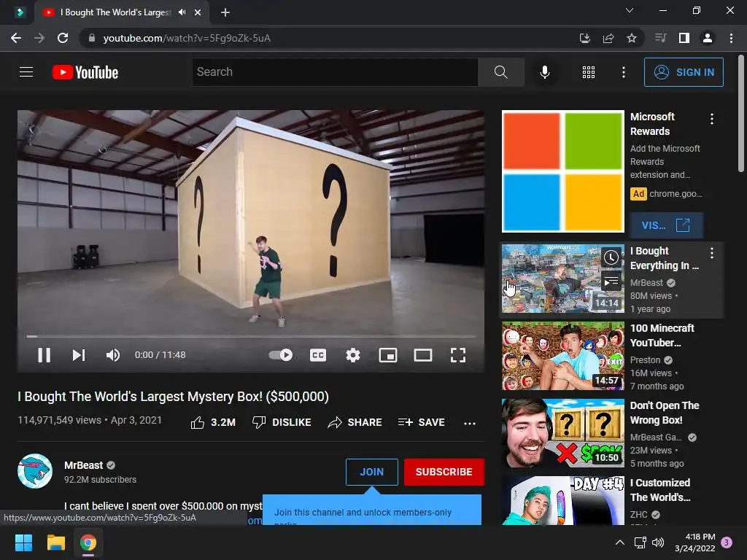Open more actions ellipsis under video

[x=470, y=423]
